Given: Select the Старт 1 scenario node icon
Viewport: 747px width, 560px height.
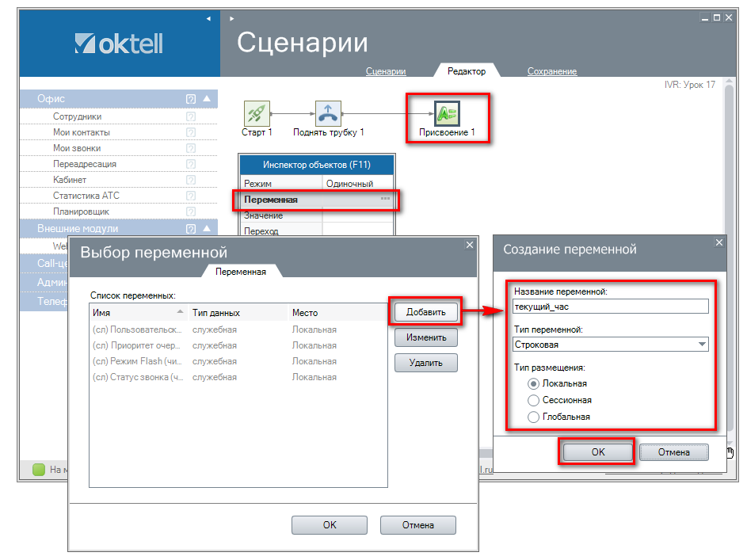Looking at the screenshot, I should [256, 112].
